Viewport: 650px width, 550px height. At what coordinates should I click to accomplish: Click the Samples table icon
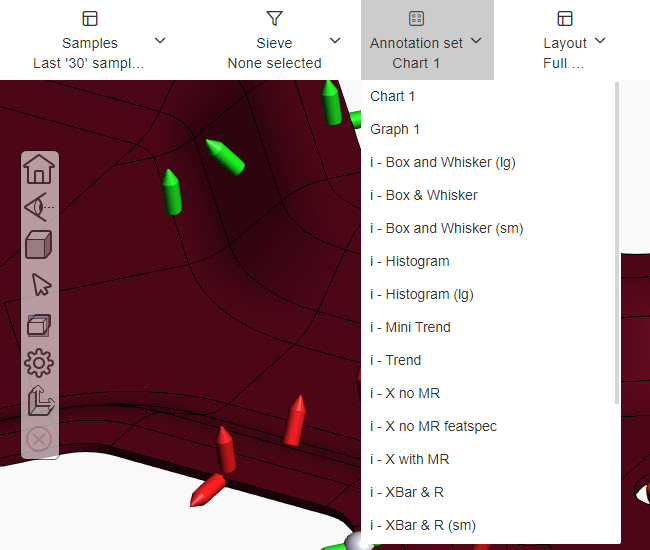[x=90, y=19]
